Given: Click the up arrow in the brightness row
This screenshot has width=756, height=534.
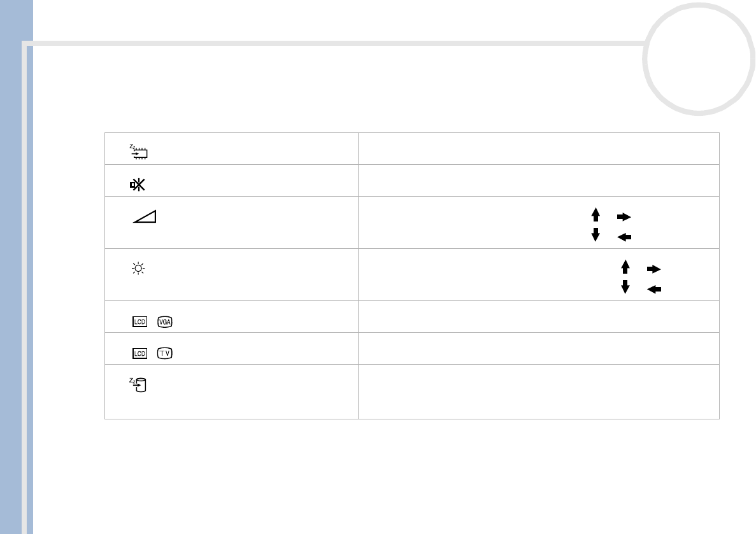Looking at the screenshot, I should tap(625, 265).
